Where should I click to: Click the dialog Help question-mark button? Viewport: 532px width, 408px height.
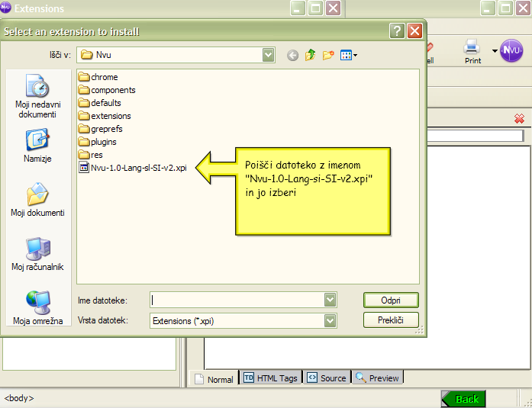coord(397,31)
